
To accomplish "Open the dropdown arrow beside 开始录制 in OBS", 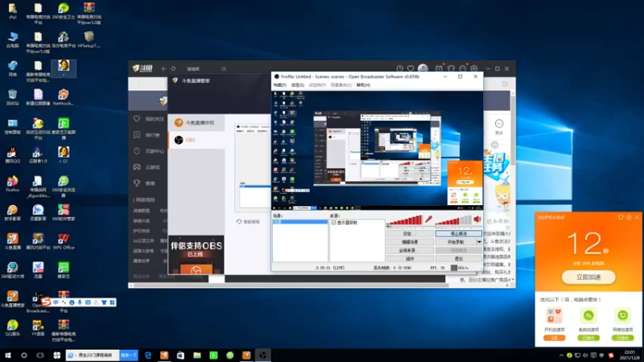I will coord(479,242).
